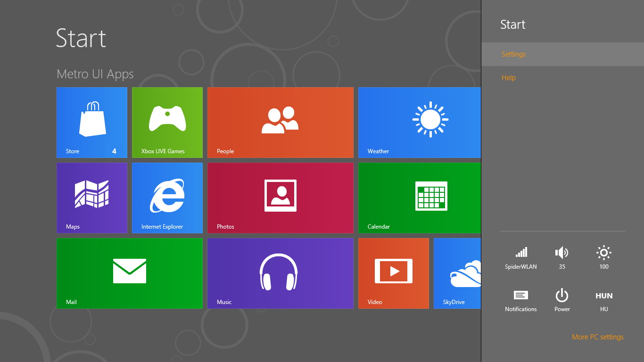Click the Metro UI Apps group title

[95, 74]
